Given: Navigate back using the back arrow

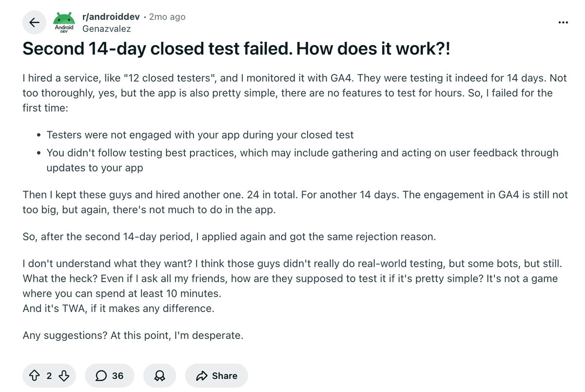Looking at the screenshot, I should point(34,22).
